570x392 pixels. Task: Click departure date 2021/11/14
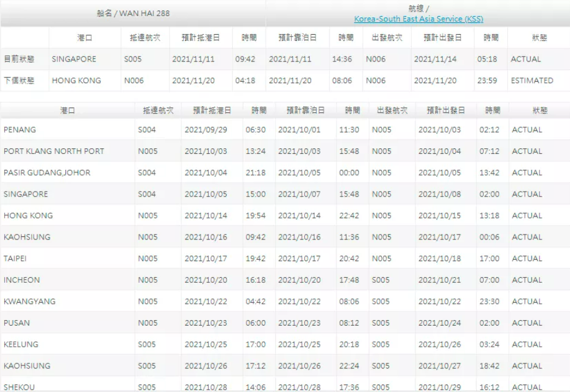435,59
